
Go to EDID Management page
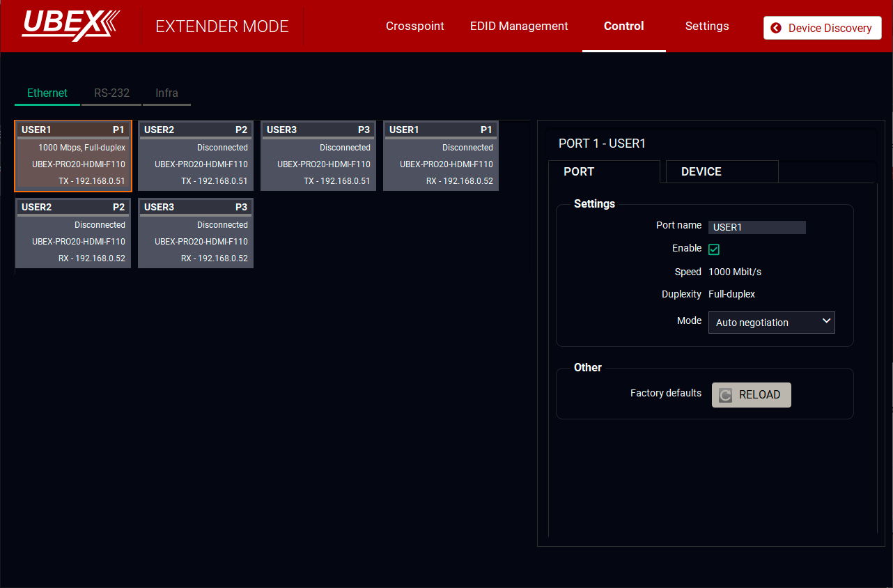[519, 26]
